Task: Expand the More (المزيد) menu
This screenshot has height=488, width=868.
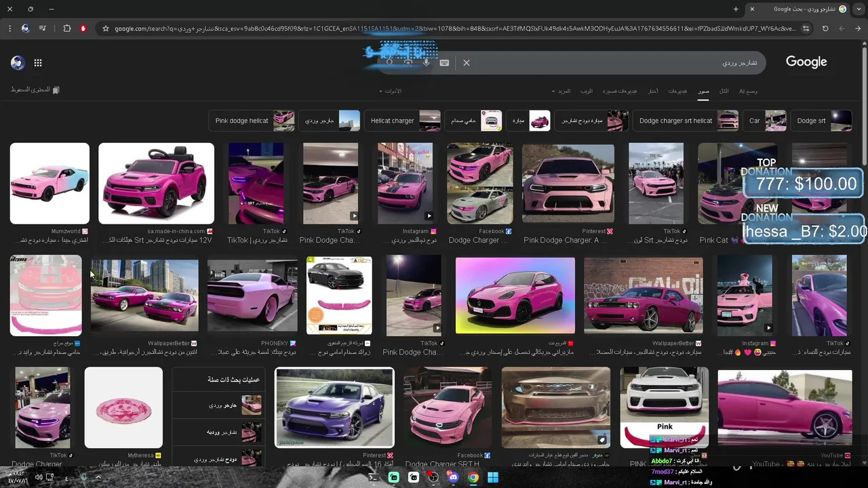Action: (561, 91)
